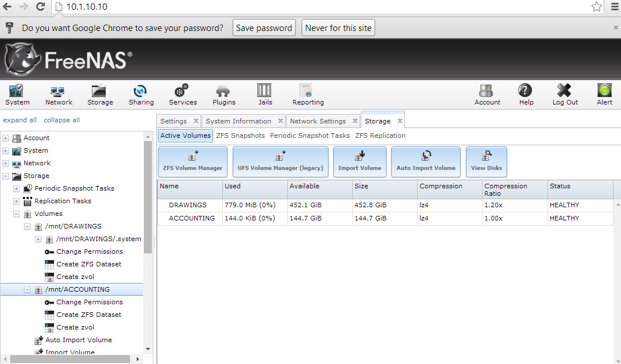Close the Settings tab
The width and height of the screenshot is (621, 364).
tap(196, 121)
